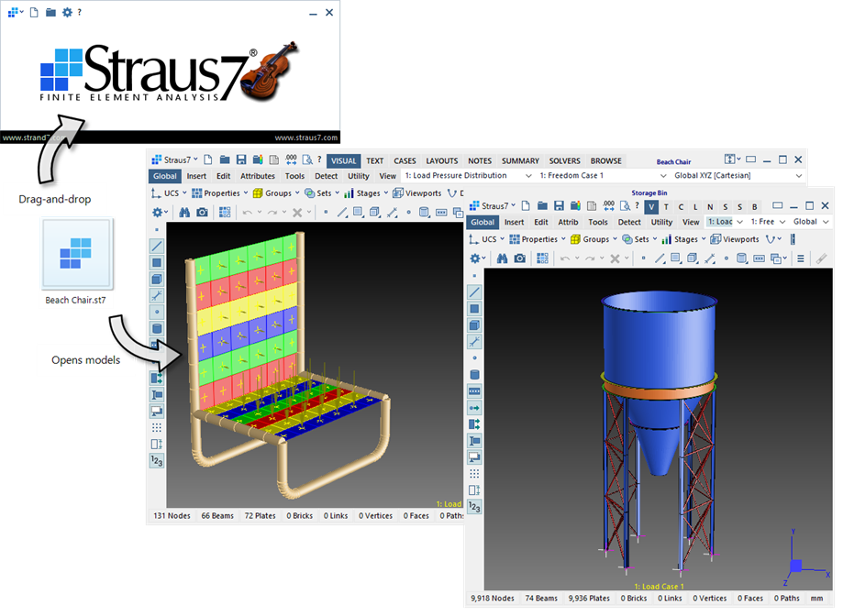Click '9,936 Plates' in Storage Bin status bar

coord(589,598)
